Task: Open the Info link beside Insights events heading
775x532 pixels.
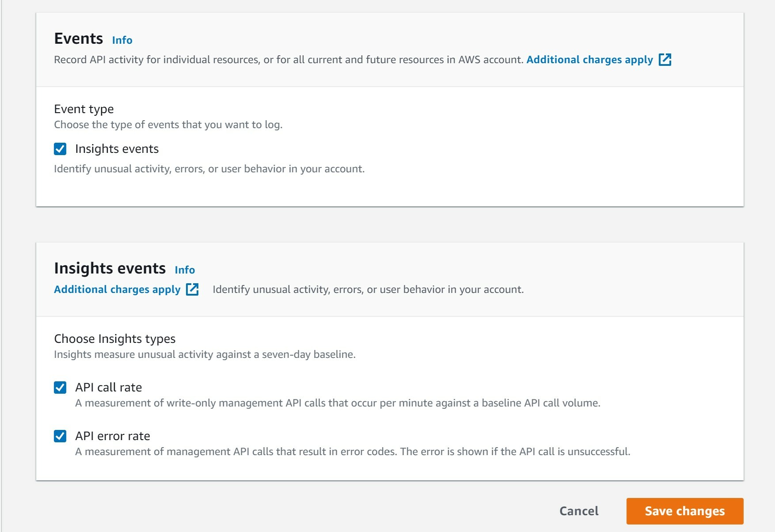Action: point(184,270)
